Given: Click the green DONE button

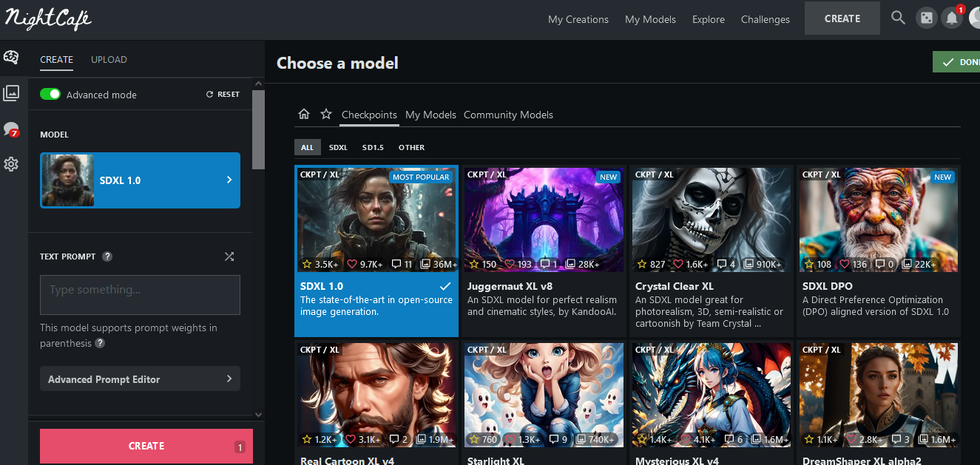Looking at the screenshot, I should coord(956,62).
